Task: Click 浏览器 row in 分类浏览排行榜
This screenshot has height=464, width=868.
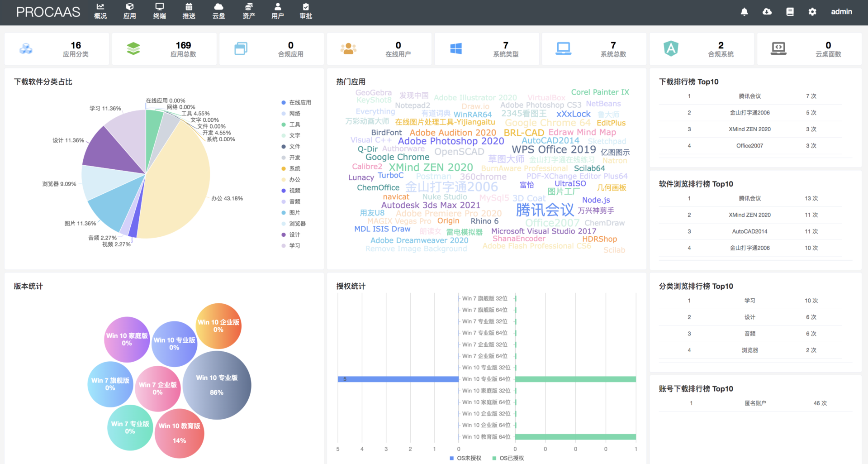Action: coord(751,350)
